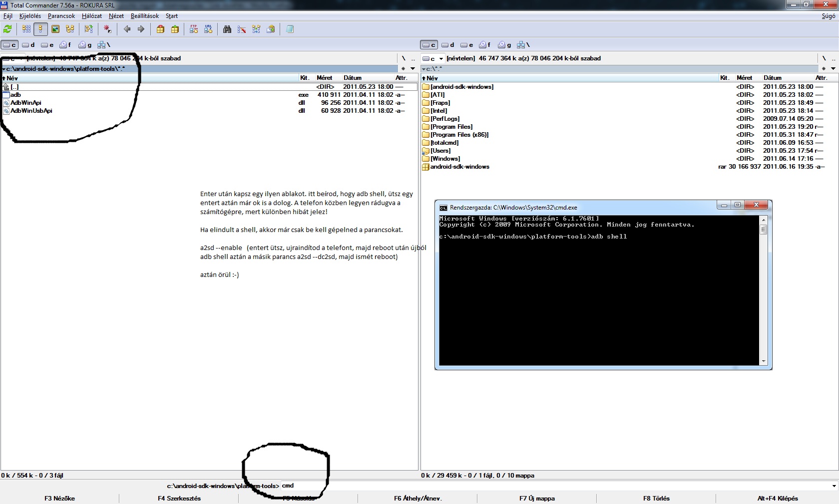Viewport: 839px width, 504px height.
Task: Open left panel favorites asterisk button
Action: click(404, 68)
